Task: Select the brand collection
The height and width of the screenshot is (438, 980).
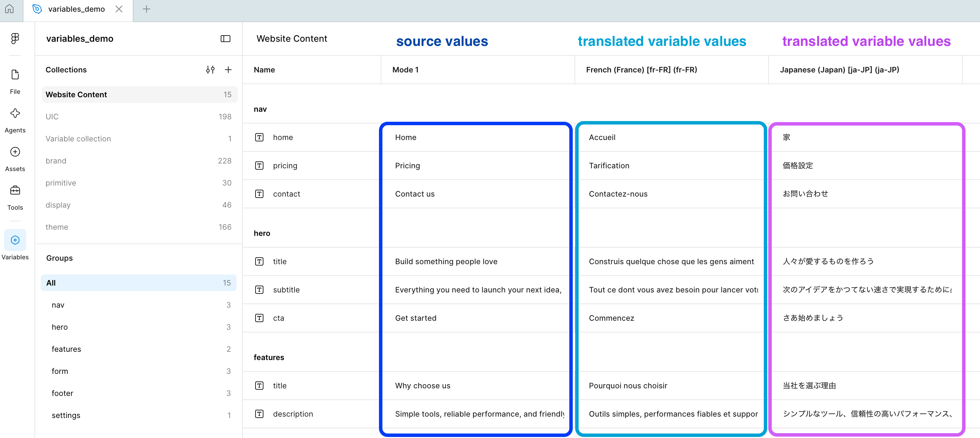Action: [x=140, y=161]
